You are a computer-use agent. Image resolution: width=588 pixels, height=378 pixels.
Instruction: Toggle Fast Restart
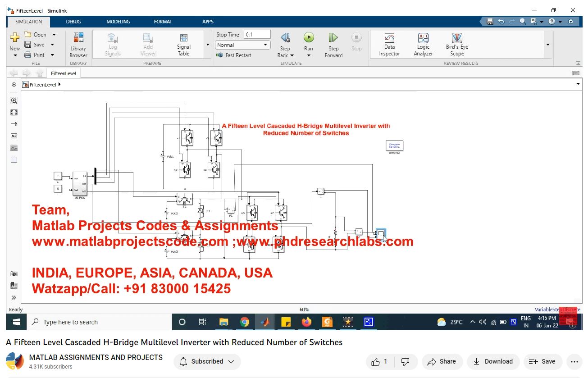tap(233, 55)
